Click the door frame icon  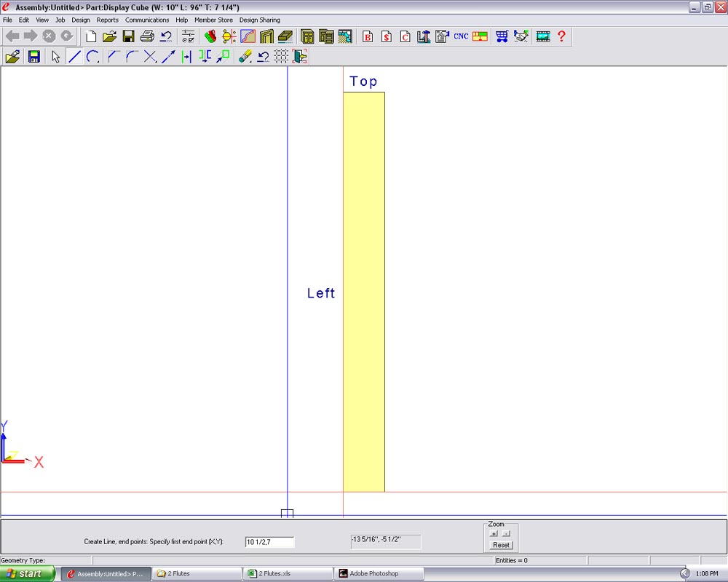coord(266,36)
